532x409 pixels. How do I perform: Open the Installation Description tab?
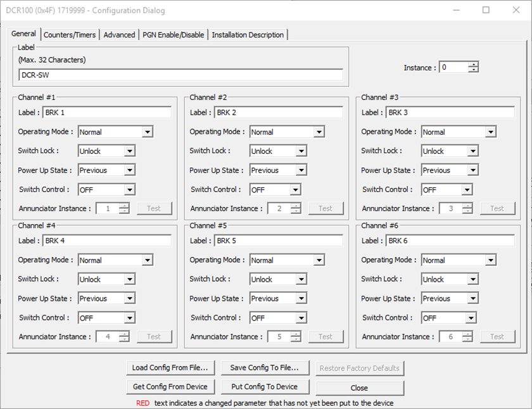point(248,35)
